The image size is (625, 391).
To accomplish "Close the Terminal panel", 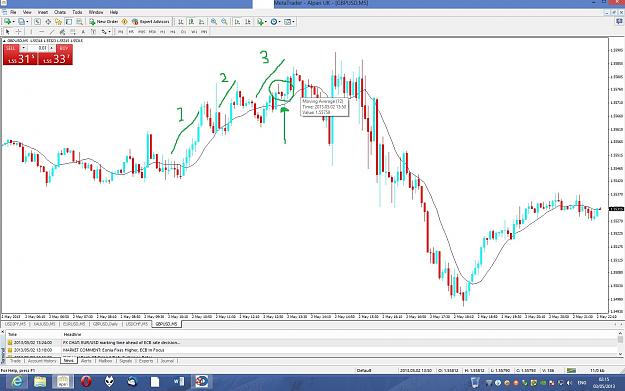I will point(3,332).
